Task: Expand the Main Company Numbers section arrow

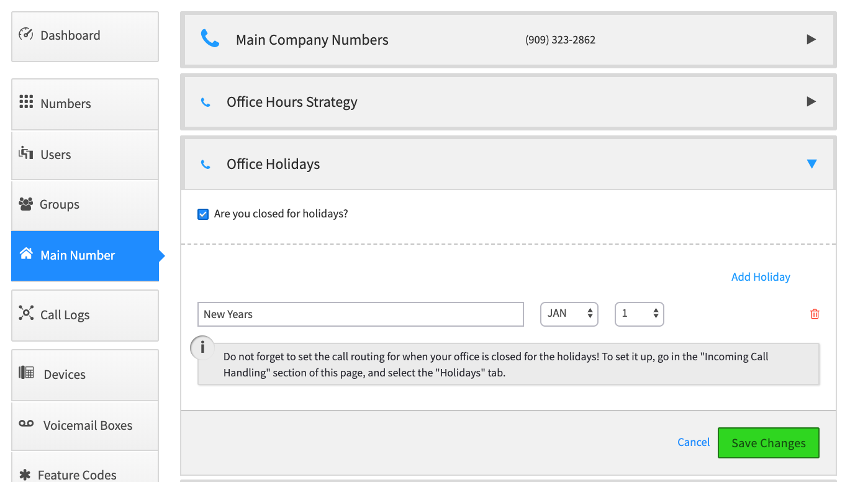Action: (x=811, y=40)
